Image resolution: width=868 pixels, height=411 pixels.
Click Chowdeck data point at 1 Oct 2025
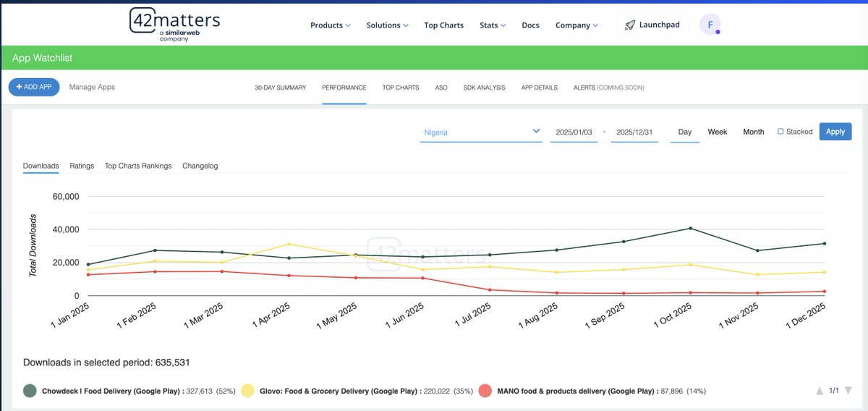[x=691, y=229]
